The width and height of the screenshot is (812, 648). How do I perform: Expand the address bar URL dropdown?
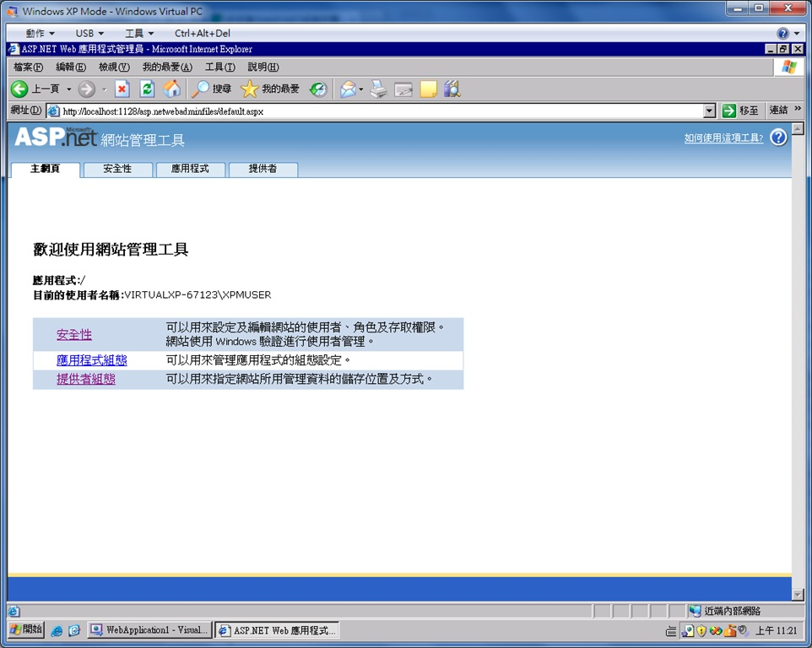click(x=710, y=111)
